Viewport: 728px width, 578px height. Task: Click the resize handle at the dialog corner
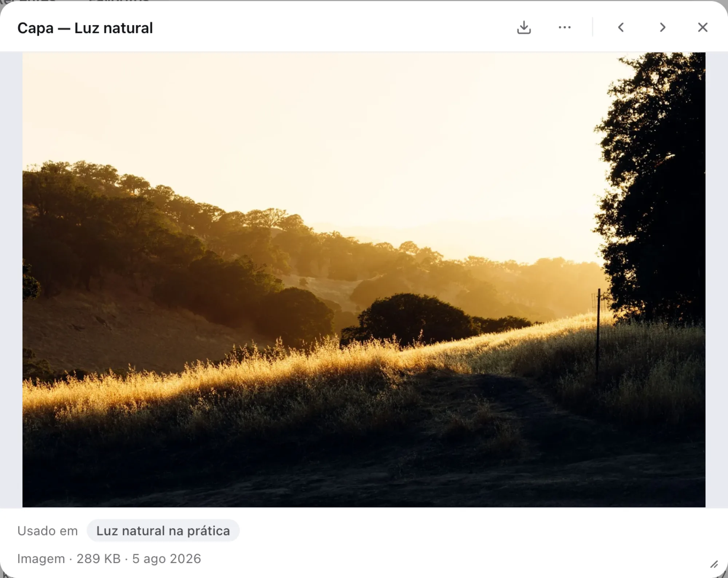714,565
